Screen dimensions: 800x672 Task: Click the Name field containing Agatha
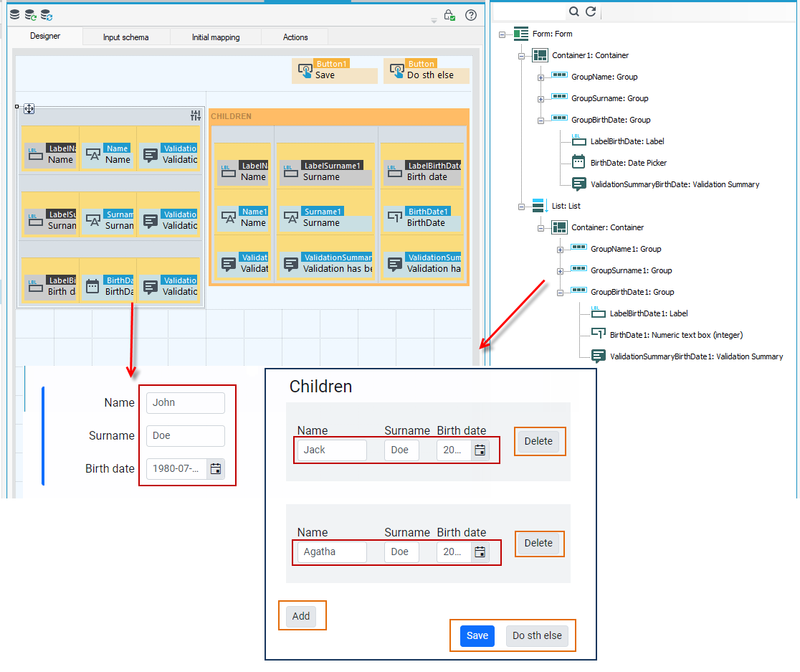(x=332, y=552)
